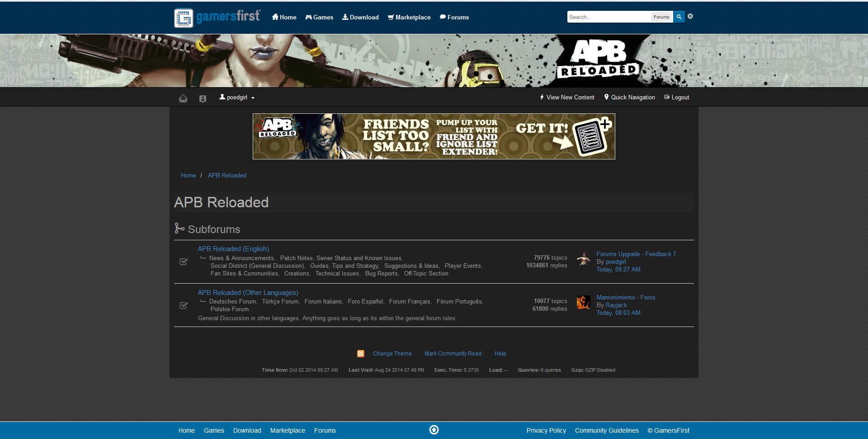
Task: Click the GamersFirst logo
Action: pyautogui.click(x=217, y=17)
